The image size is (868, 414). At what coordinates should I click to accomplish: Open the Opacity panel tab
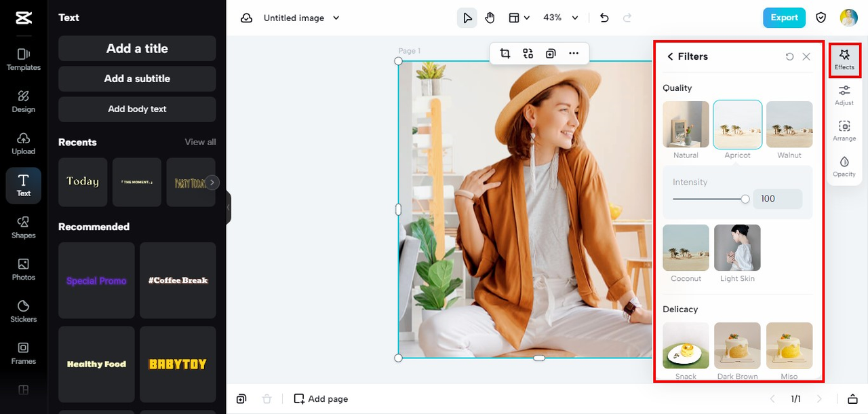coord(844,166)
